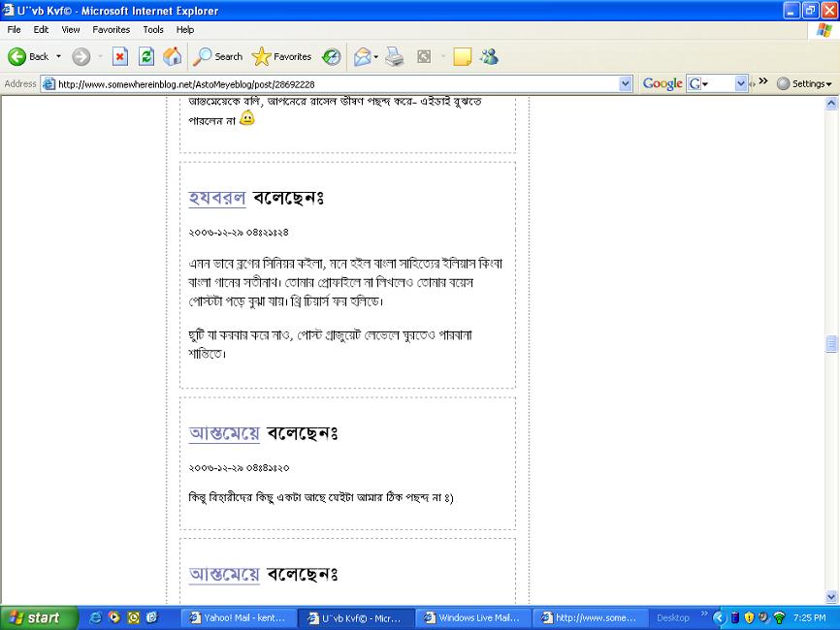Click the yellow smiley emoticon in comment
The height and width of the screenshot is (630, 840).
(247, 117)
